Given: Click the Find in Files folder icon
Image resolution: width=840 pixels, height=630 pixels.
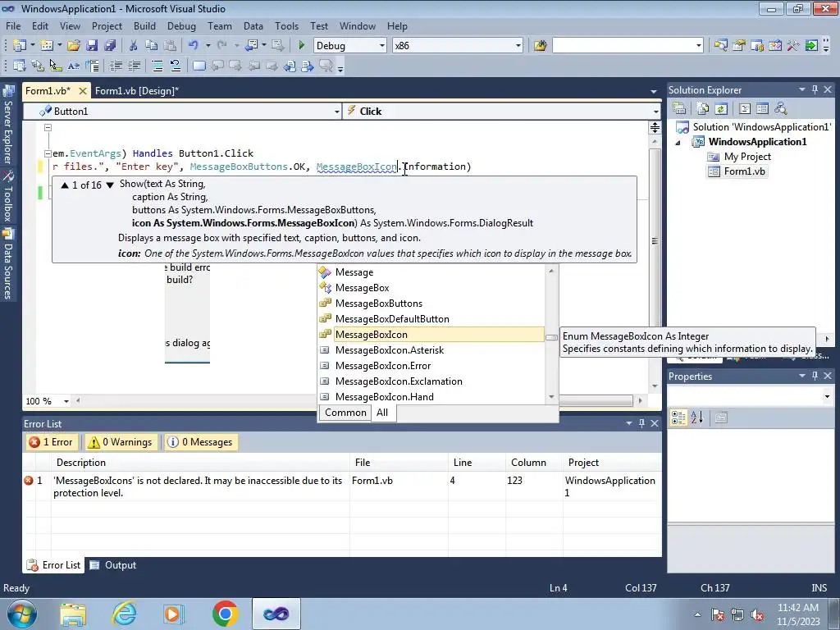Looking at the screenshot, I should tap(540, 46).
